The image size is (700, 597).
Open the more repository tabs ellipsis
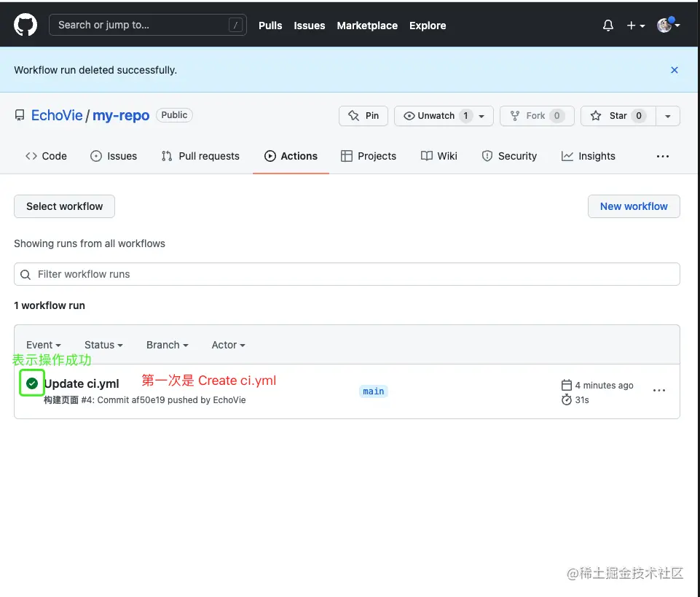point(663,156)
